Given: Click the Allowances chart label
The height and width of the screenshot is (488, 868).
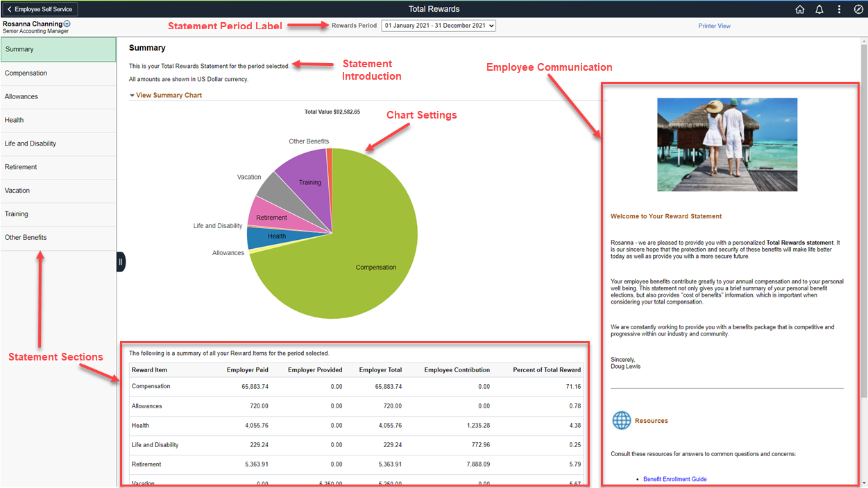Looking at the screenshot, I should pyautogui.click(x=228, y=253).
